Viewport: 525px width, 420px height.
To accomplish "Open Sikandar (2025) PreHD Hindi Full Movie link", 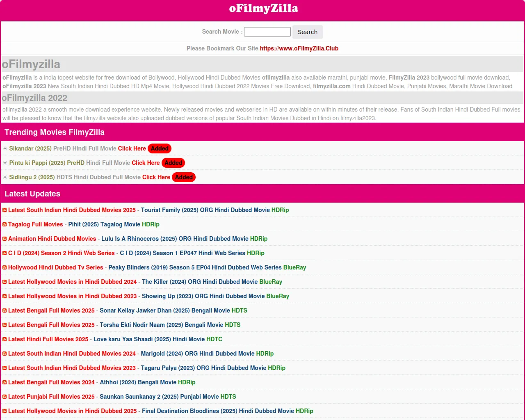I will 78,148.
